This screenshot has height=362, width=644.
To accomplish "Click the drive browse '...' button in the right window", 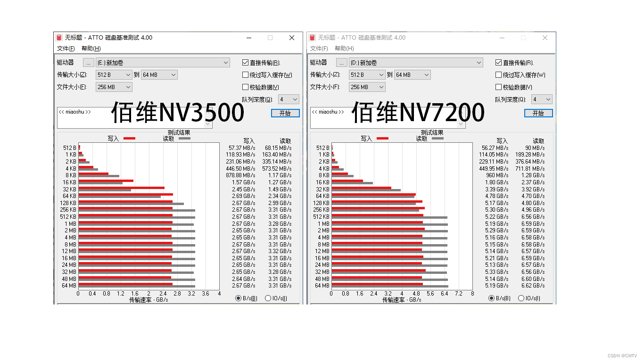I will (342, 62).
